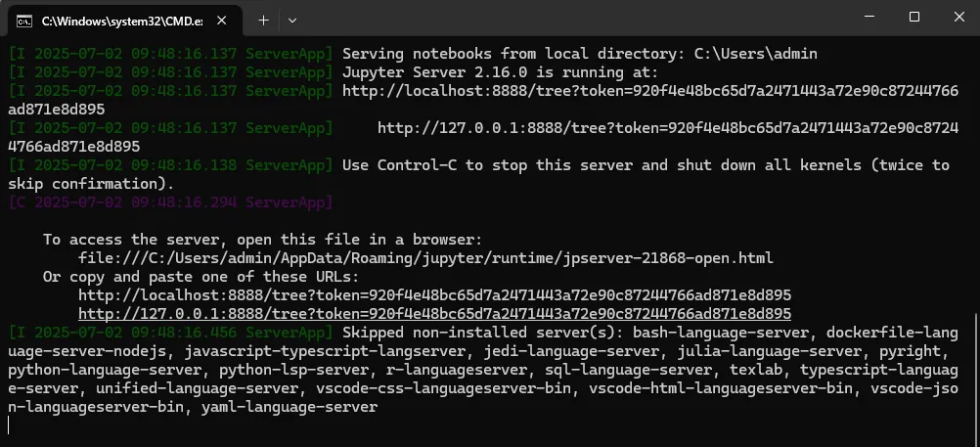Screen dimensions: 980x447
Task: Minimize the terminal window
Action: pos(869,17)
